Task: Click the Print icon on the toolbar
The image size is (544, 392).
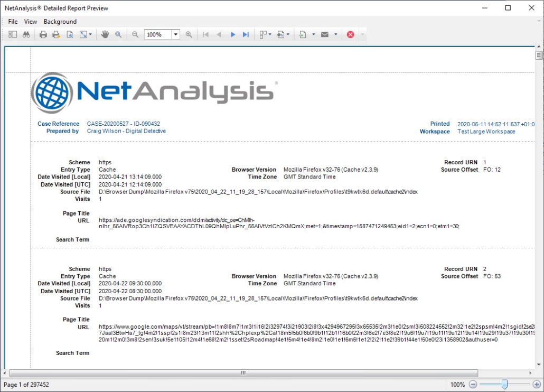Action: pos(43,34)
